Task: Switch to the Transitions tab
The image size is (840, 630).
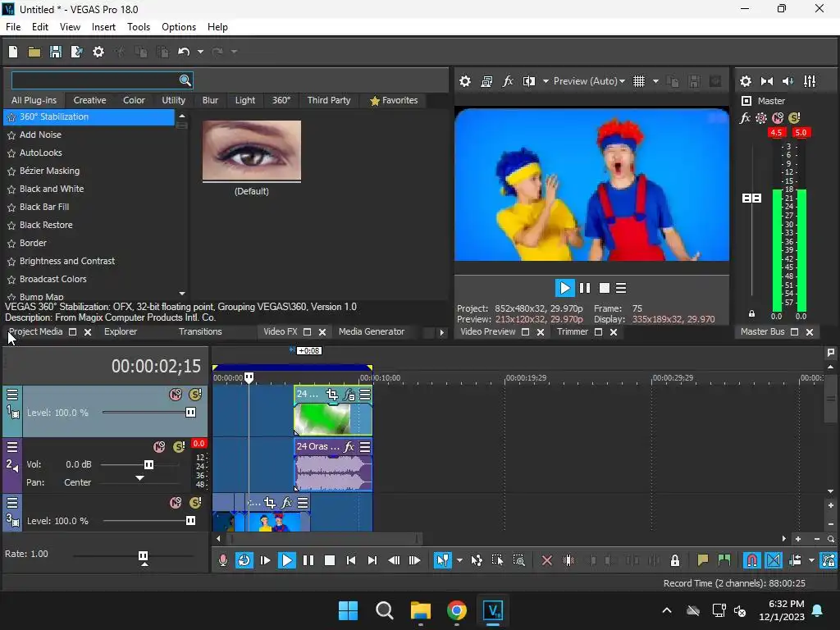Action: click(200, 331)
